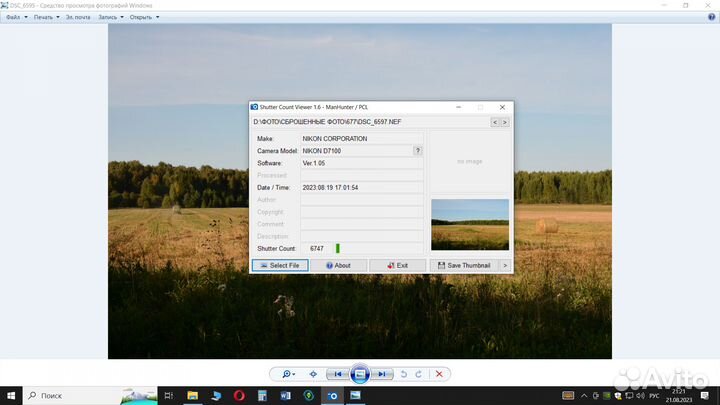Click the Exit button
This screenshot has height=405, width=720.
[398, 265]
